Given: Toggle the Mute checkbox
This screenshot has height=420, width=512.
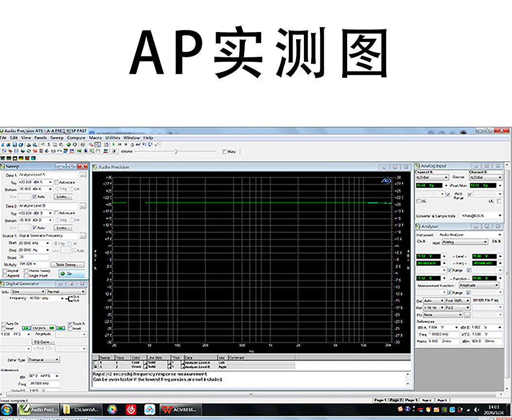Looking at the screenshot, I should tap(224, 152).
